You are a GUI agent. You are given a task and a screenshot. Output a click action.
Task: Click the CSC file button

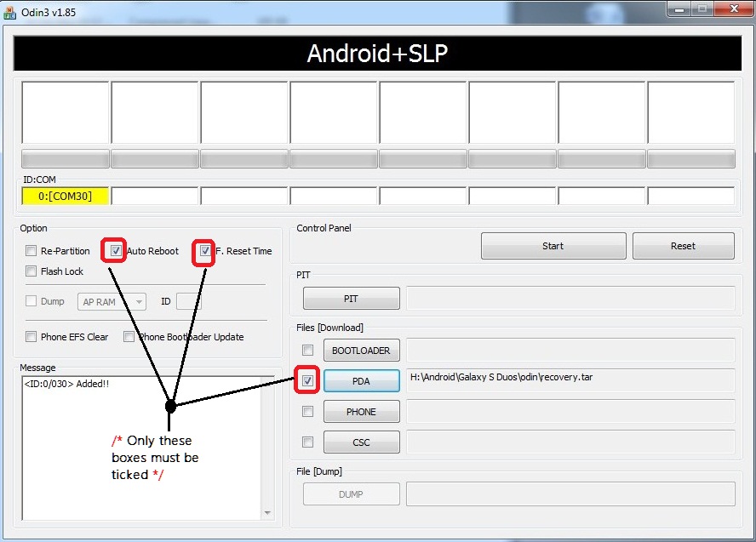point(361,442)
